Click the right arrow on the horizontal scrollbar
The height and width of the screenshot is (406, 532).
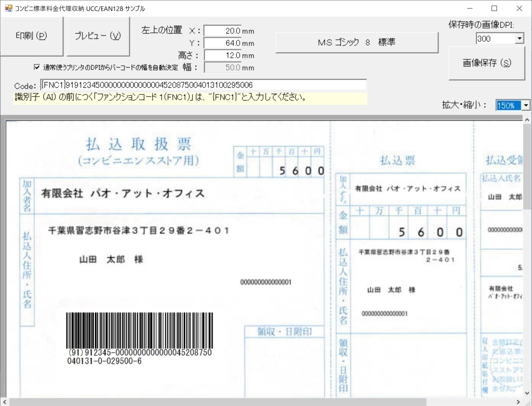click(519, 402)
